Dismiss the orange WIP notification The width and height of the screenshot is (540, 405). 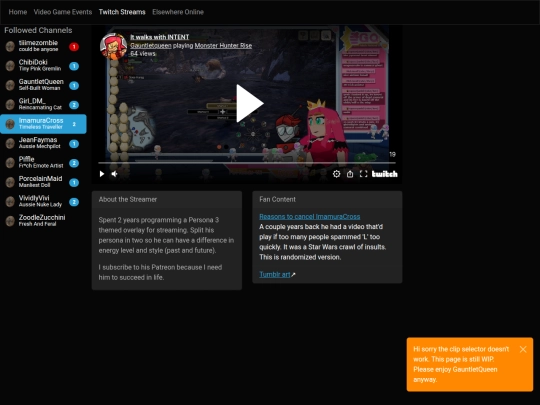tap(523, 349)
